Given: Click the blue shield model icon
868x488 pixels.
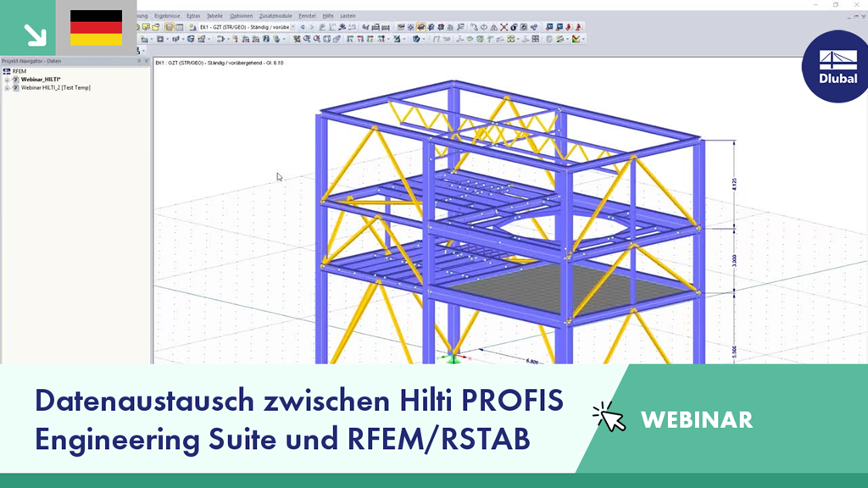Looking at the screenshot, I should 191,39.
